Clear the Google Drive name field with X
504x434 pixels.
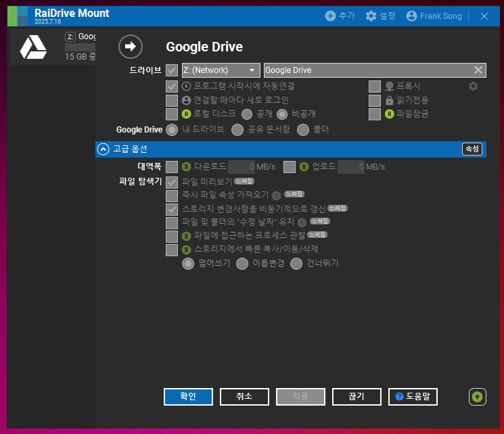[x=478, y=70]
